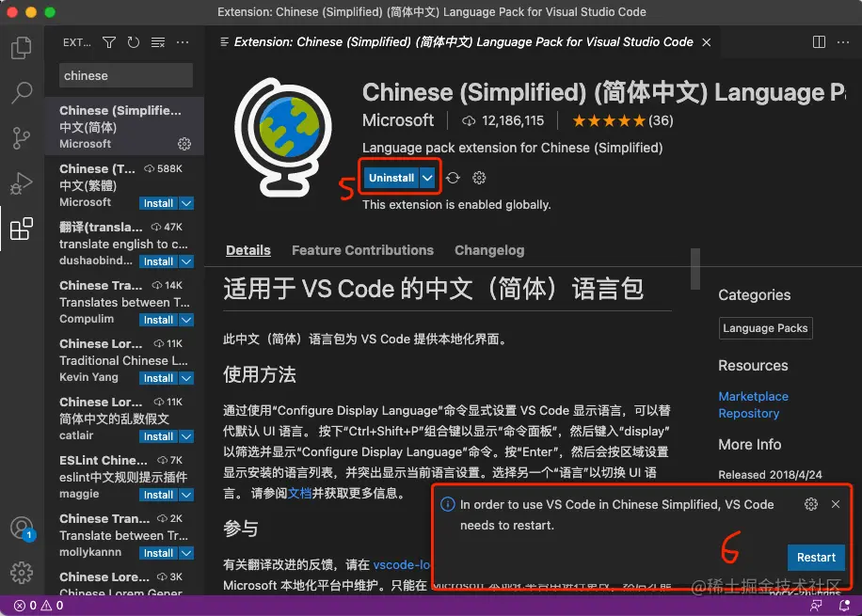Open the Source Control view

(22, 138)
